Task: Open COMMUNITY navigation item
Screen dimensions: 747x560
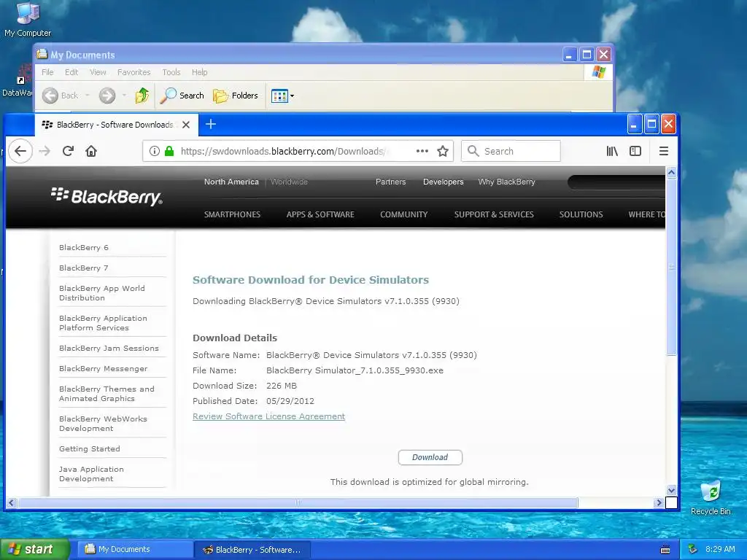Action: [403, 214]
